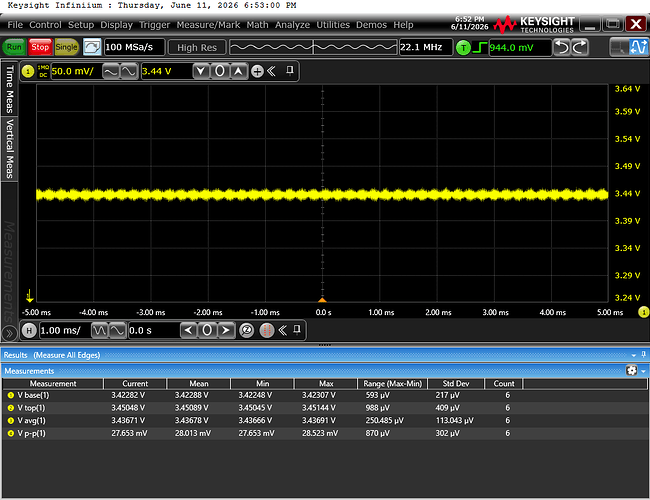
Task: Open the Measurements panel dropdown arrow
Action: point(643,371)
